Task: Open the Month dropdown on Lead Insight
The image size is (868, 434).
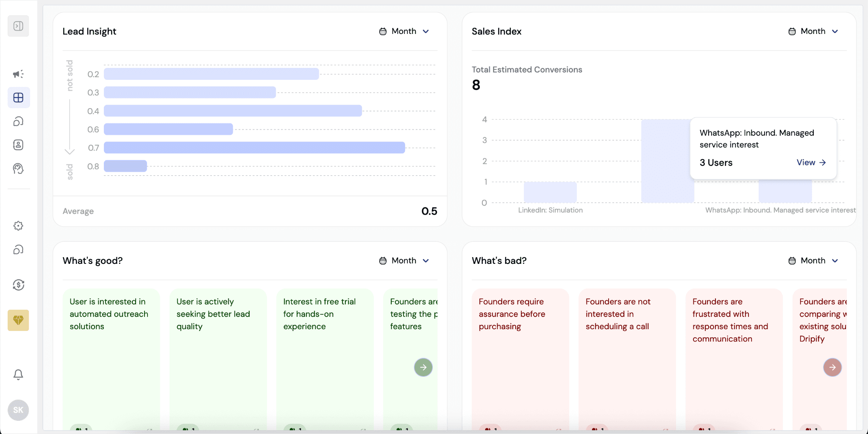Action: coord(404,31)
